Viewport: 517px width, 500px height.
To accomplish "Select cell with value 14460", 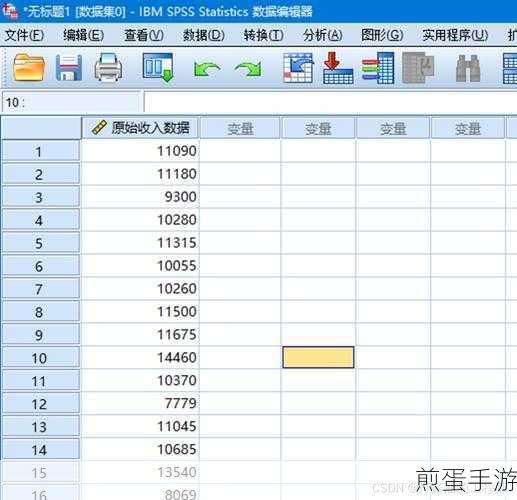I will coord(140,358).
